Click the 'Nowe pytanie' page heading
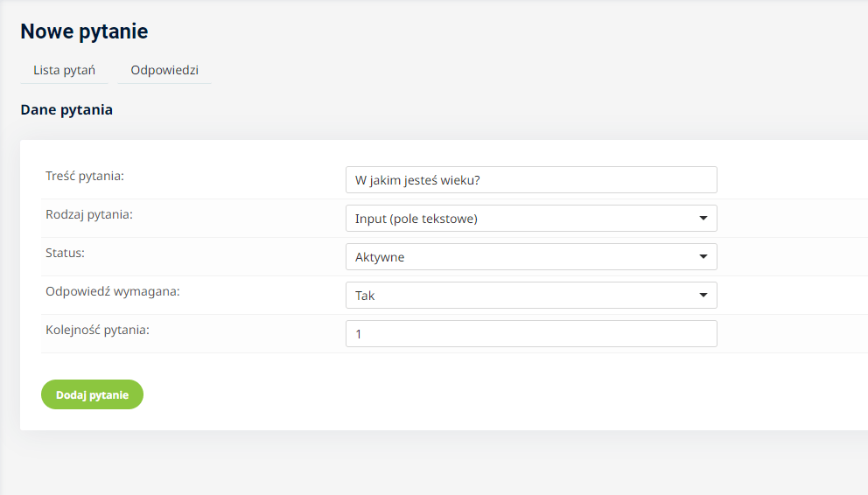 pyautogui.click(x=84, y=31)
